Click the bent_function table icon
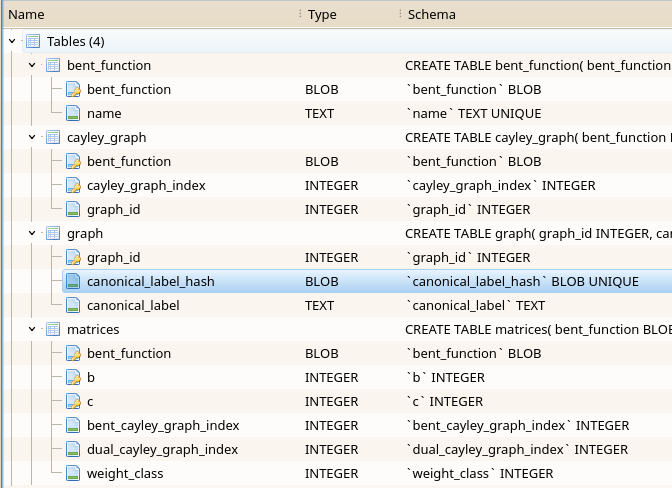This screenshot has width=672, height=488. (x=53, y=66)
